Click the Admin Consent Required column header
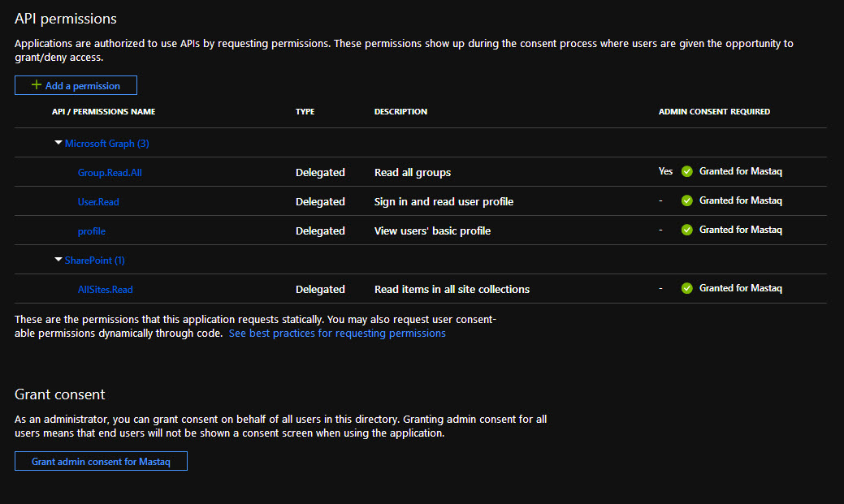Image resolution: width=844 pixels, height=504 pixels. [x=714, y=112]
